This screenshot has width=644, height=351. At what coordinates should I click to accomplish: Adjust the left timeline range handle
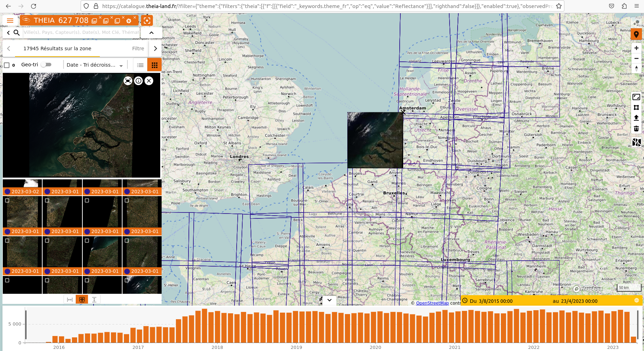25,324
